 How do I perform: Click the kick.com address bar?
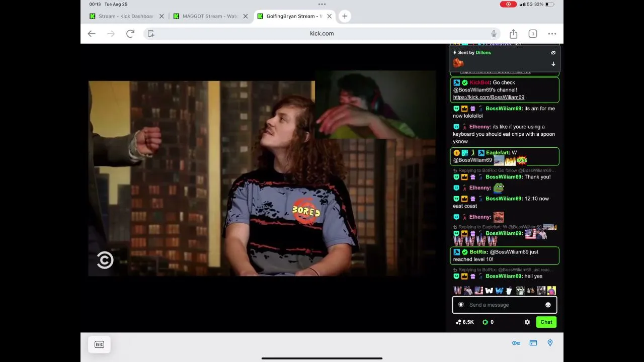tap(322, 34)
